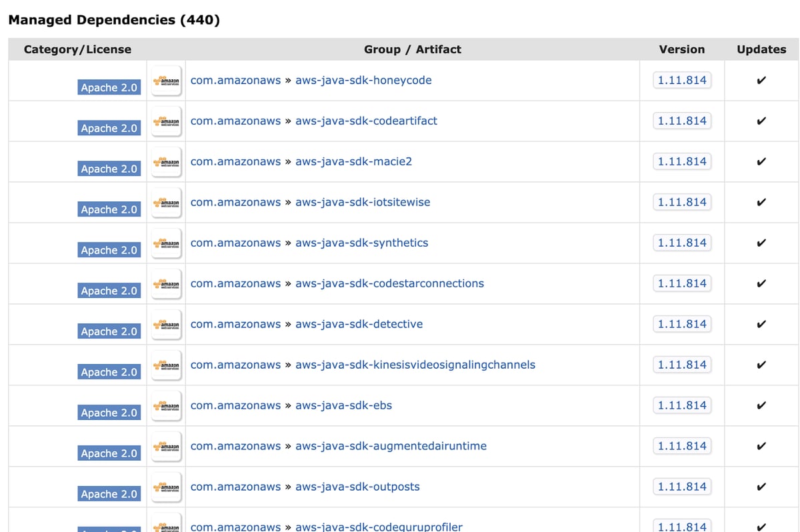Click the Amazon icon for aws-java-sdk-ebs

click(x=166, y=405)
